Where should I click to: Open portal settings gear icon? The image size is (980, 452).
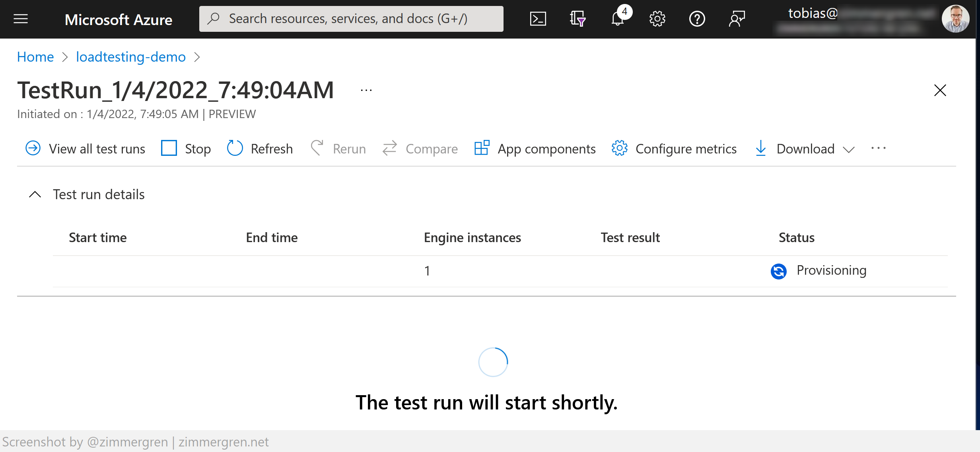point(657,19)
